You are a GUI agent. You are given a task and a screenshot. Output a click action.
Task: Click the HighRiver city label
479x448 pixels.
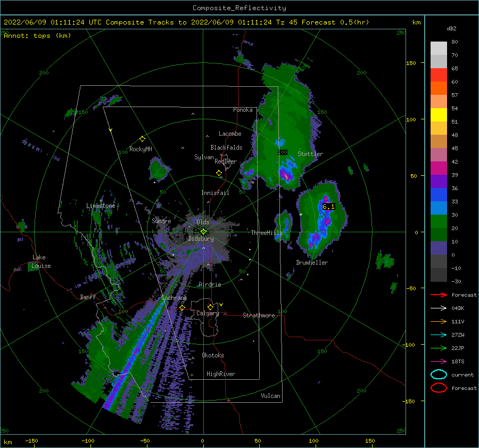pyautogui.click(x=221, y=374)
